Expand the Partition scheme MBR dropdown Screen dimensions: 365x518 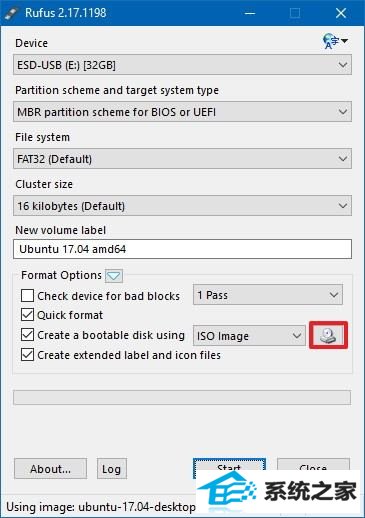click(x=182, y=112)
